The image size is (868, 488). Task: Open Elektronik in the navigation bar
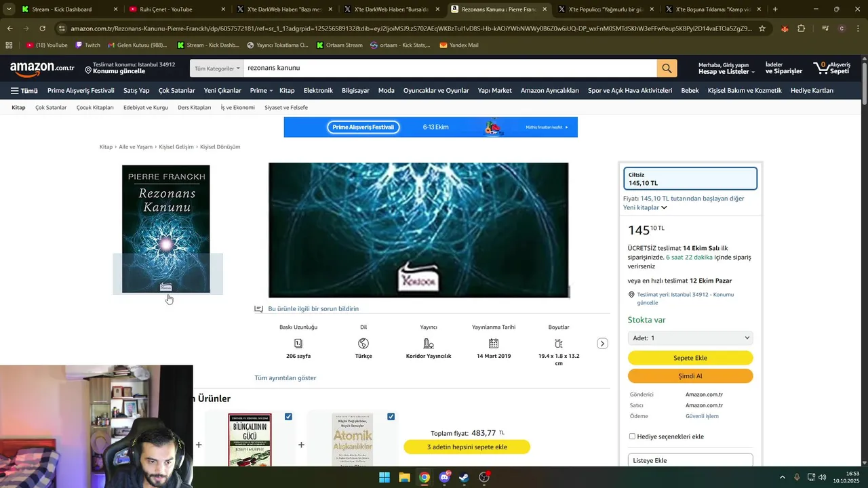pyautogui.click(x=318, y=91)
